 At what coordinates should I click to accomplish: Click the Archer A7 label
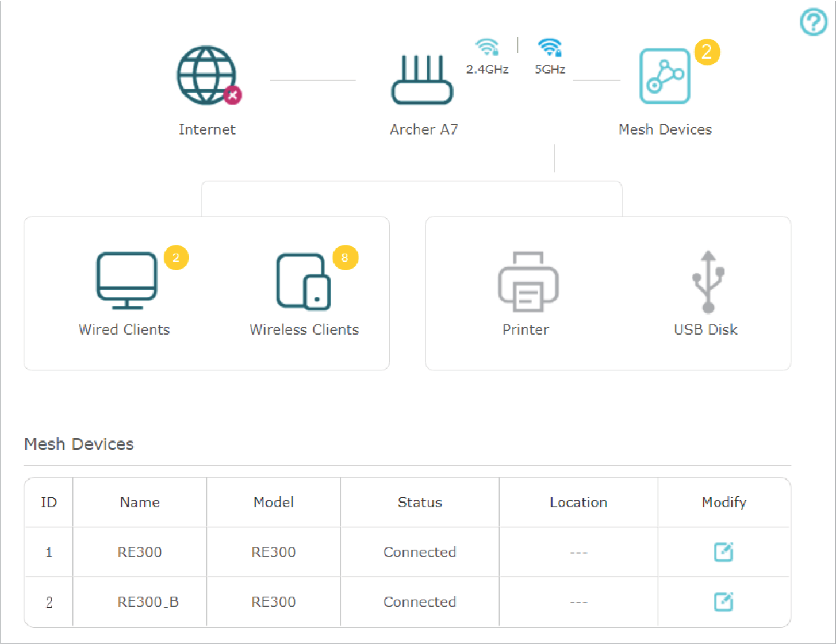pos(424,129)
